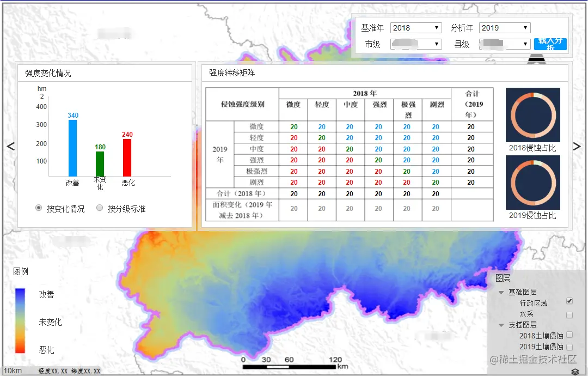Image resolution: width=588 pixels, height=376 pixels.
Task: Click the 行政区域 layer name
Action: pyautogui.click(x=533, y=303)
